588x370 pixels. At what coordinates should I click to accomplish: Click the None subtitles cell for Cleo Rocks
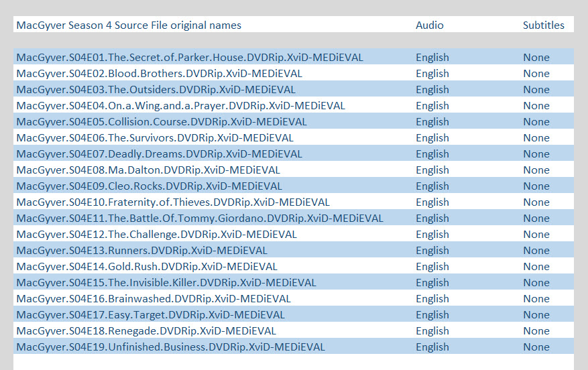click(x=536, y=186)
